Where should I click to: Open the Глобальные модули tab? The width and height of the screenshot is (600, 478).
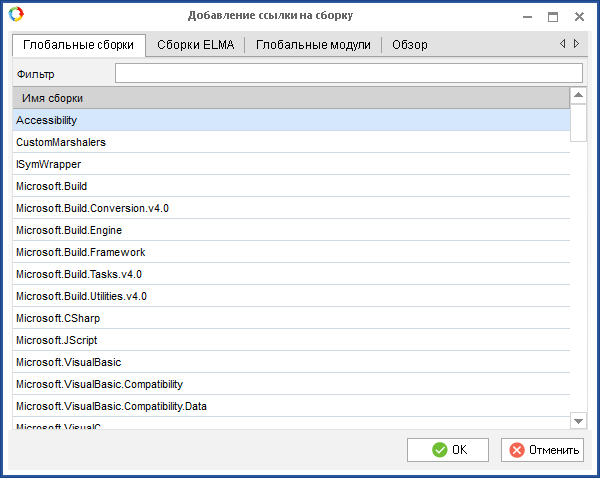click(x=313, y=45)
